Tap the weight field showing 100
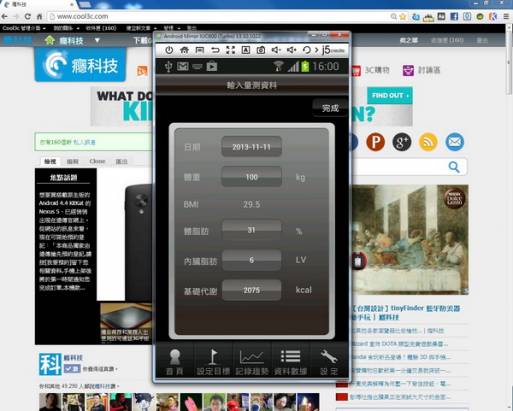513x411 pixels. click(251, 177)
